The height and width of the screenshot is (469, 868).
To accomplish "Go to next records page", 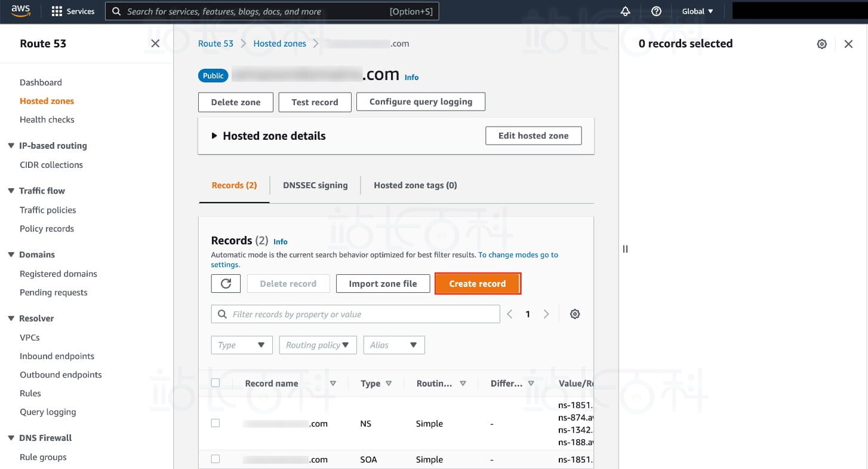I will 546,314.
